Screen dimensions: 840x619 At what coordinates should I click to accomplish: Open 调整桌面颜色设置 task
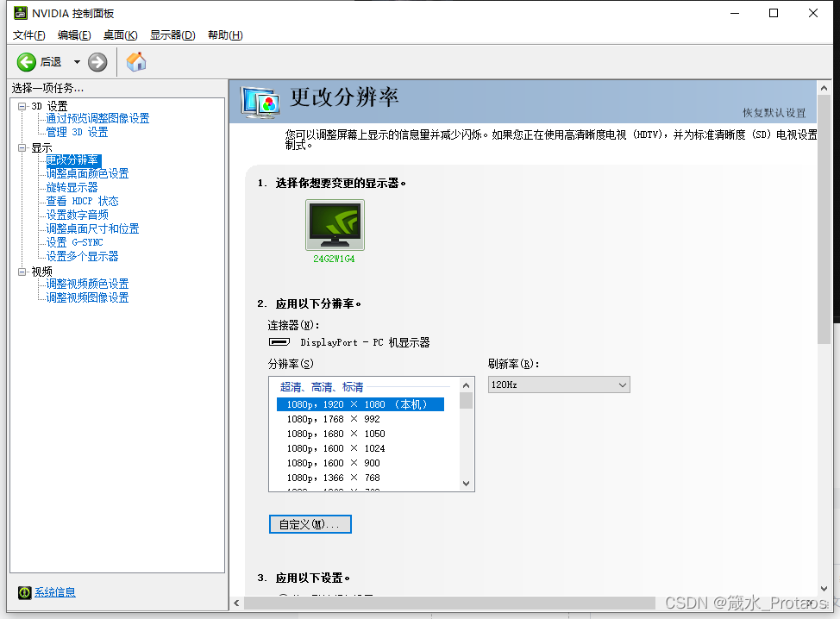pyautogui.click(x=87, y=173)
